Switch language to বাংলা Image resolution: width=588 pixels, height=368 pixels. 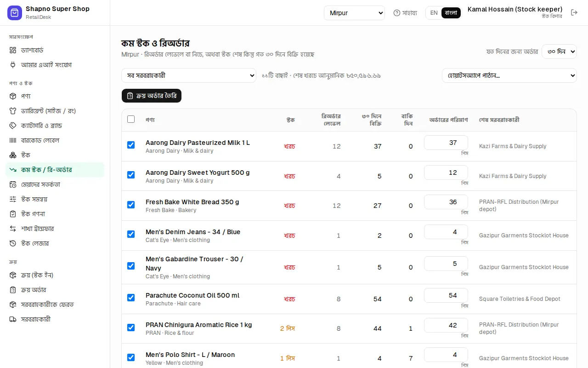coord(451,13)
